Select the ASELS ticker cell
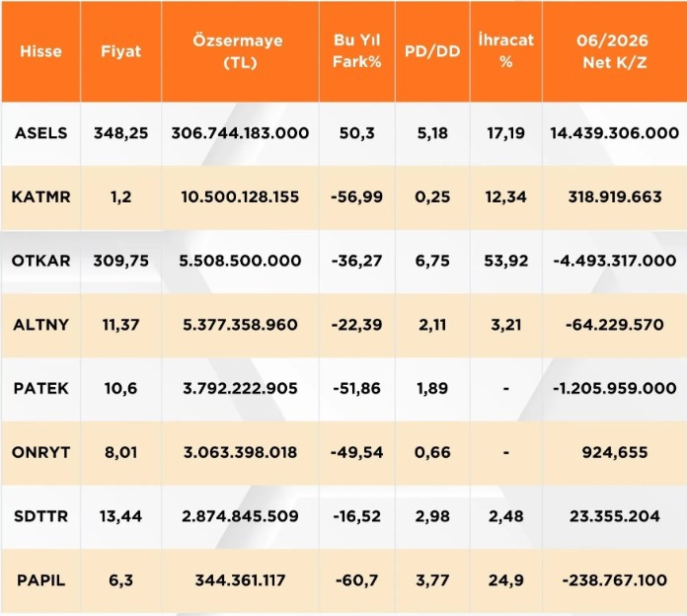 coord(40,132)
